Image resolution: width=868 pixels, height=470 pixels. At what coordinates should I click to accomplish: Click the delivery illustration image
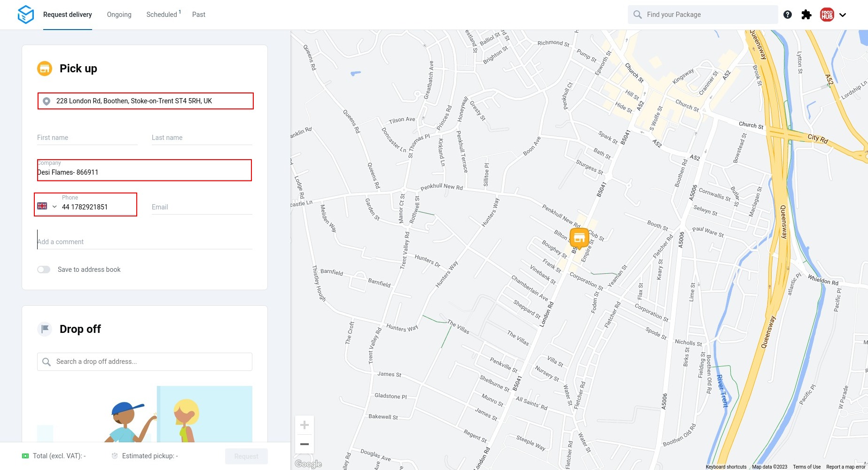[x=145, y=414]
